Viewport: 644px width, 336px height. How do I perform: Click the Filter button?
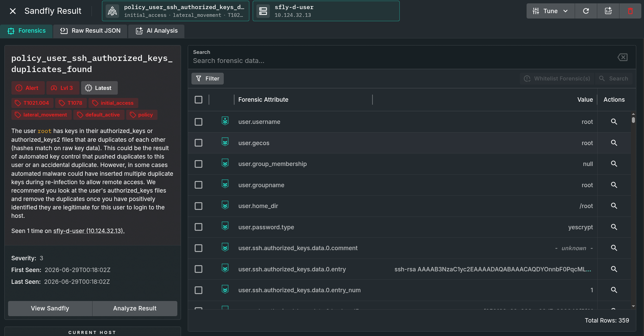coord(208,79)
